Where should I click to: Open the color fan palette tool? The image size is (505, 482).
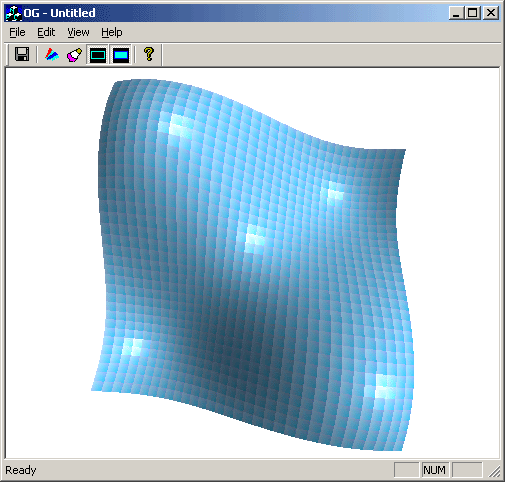52,54
